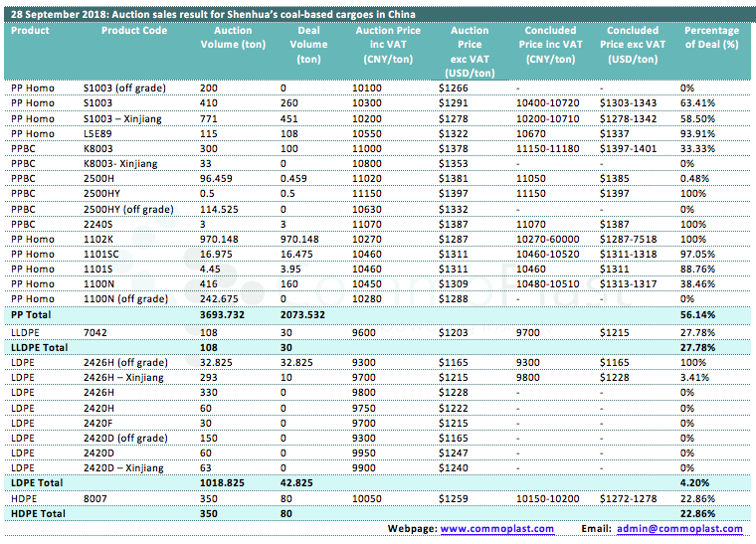Click the 8007 HDPE product code
This screenshot has width=756, height=544.
[95, 497]
